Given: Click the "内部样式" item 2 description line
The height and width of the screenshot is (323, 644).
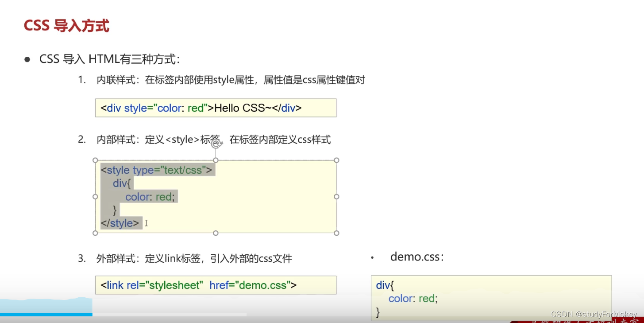Looking at the screenshot, I should point(213,140).
